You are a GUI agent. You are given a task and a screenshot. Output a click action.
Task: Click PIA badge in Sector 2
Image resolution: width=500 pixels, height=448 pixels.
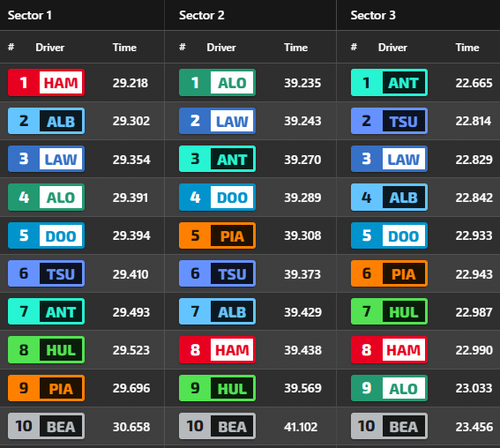pos(217,235)
